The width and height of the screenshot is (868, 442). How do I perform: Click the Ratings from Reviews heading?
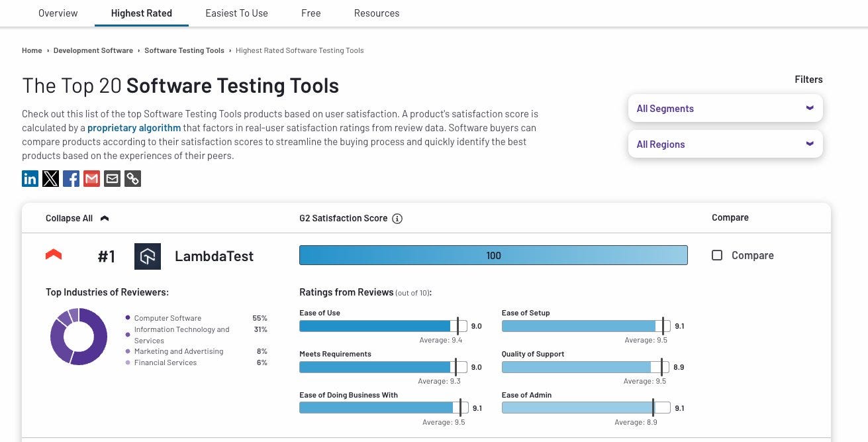365,292
